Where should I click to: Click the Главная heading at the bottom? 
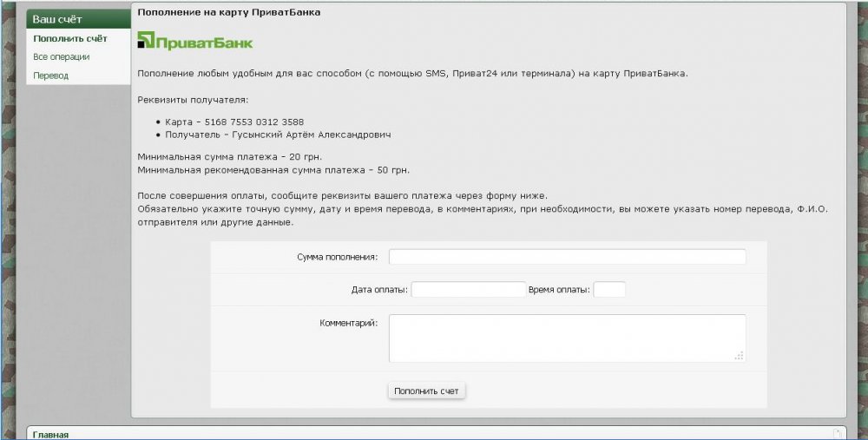[x=50, y=435]
